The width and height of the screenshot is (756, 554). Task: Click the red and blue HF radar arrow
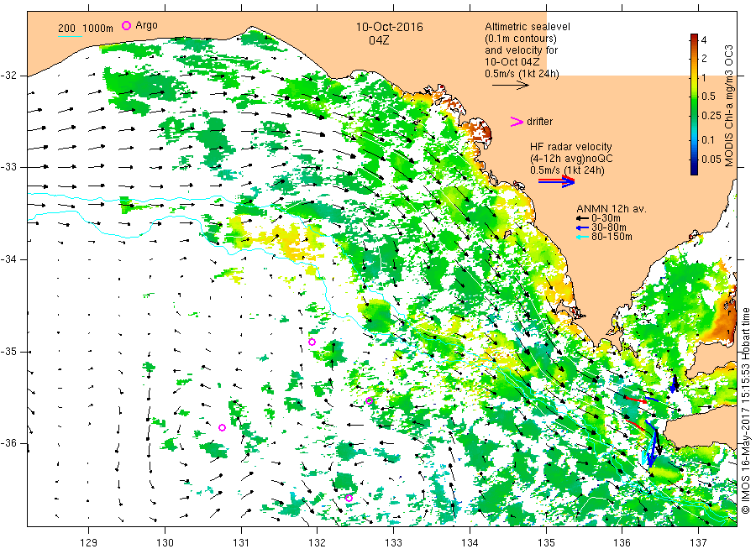pyautogui.click(x=557, y=180)
